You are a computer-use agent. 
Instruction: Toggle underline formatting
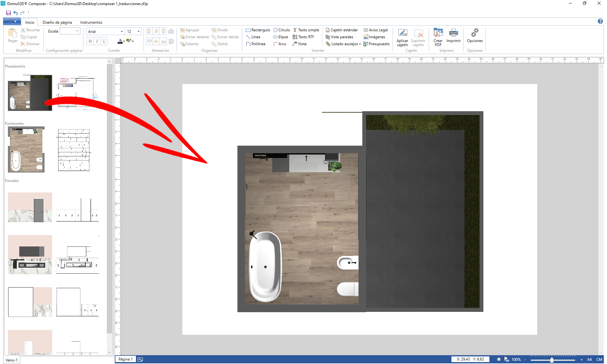pos(104,41)
